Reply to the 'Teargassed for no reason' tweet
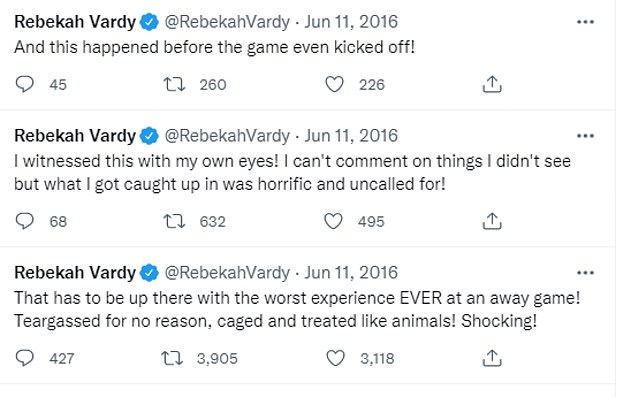The width and height of the screenshot is (631, 397). (25, 358)
